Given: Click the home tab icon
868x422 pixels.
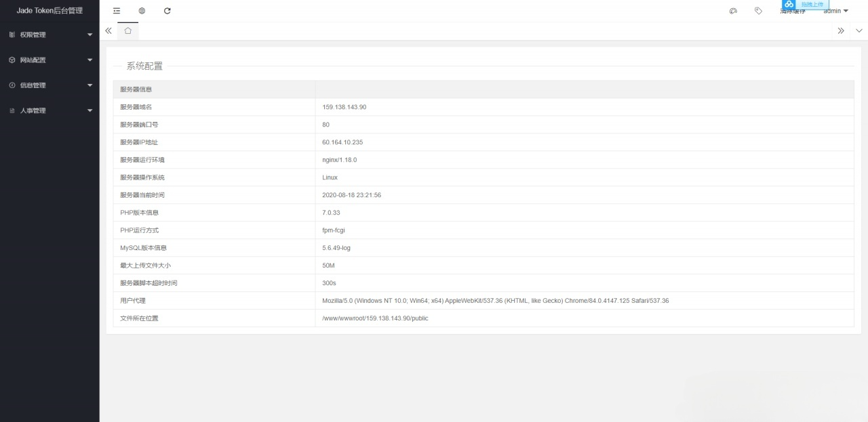Looking at the screenshot, I should coord(127,30).
